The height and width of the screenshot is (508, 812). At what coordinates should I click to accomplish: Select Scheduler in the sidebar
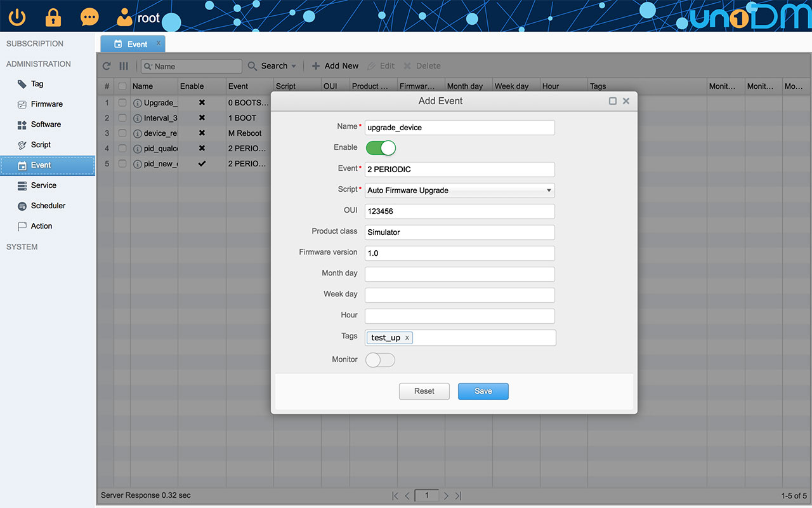48,206
